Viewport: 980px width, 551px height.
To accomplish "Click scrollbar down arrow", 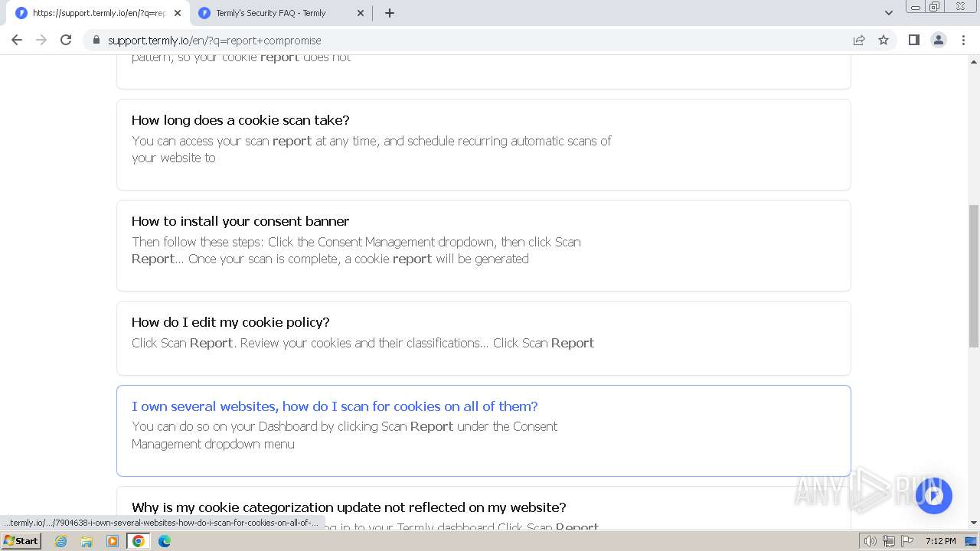I will pyautogui.click(x=974, y=523).
